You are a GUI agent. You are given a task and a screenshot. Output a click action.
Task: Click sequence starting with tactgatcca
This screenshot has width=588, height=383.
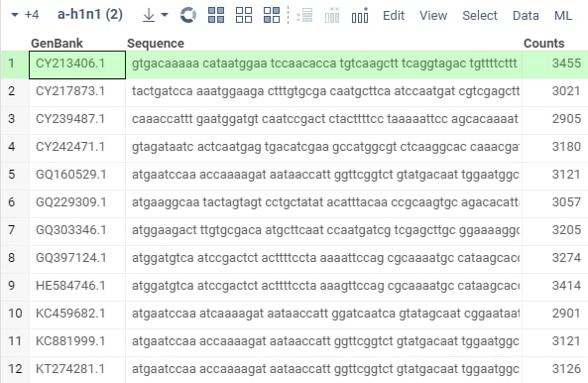pyautogui.click(x=323, y=92)
